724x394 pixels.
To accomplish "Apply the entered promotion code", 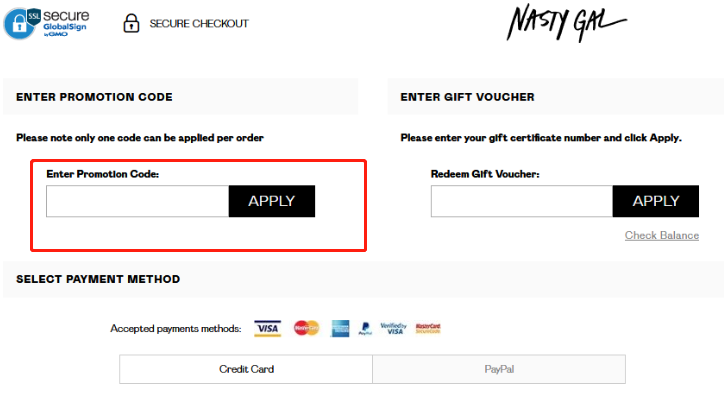I will 272,201.
